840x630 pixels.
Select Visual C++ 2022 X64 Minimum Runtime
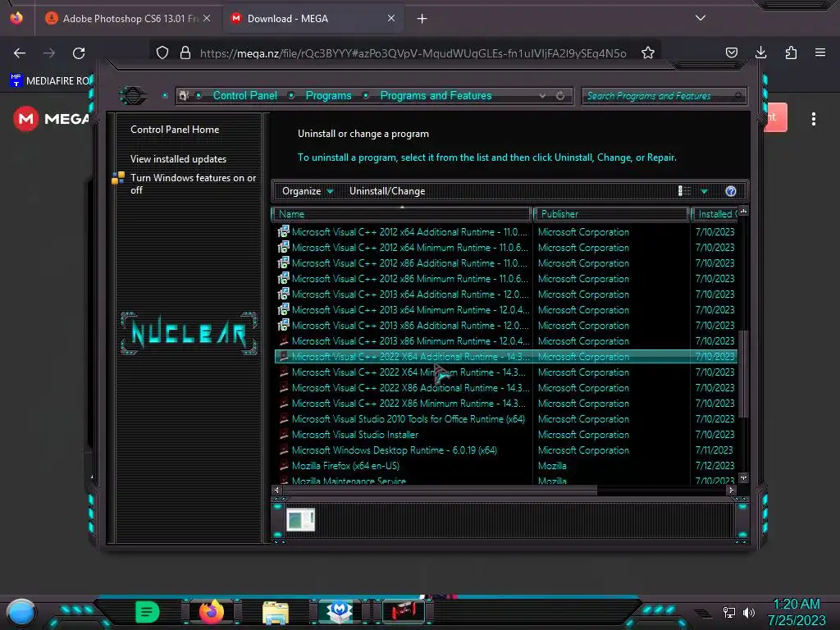coord(505,372)
